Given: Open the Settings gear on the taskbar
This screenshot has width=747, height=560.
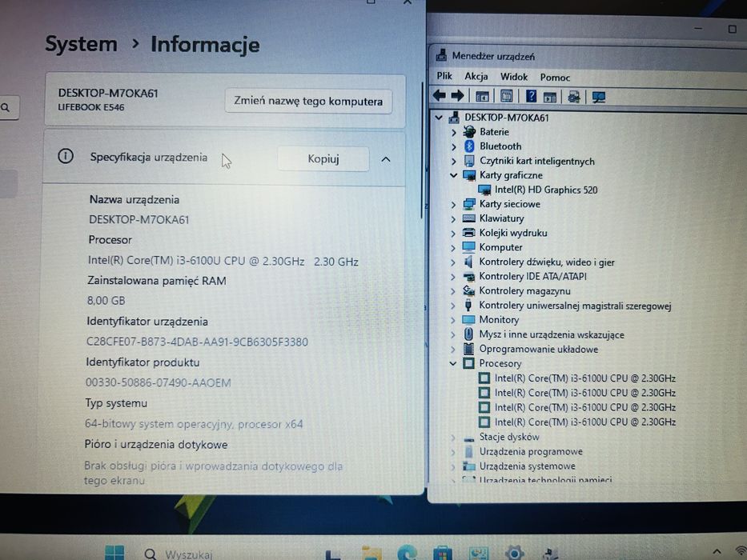Looking at the screenshot, I should click(514, 554).
